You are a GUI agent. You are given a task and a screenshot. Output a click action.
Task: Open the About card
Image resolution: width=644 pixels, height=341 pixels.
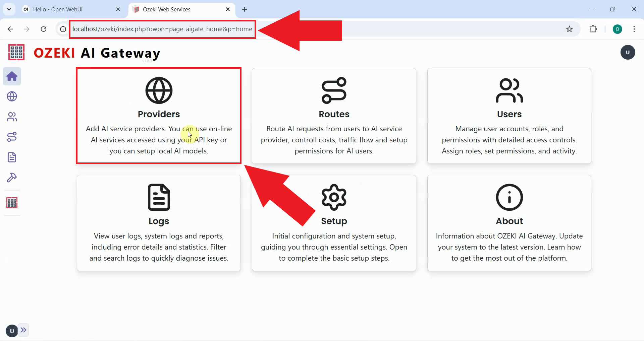coord(509,223)
